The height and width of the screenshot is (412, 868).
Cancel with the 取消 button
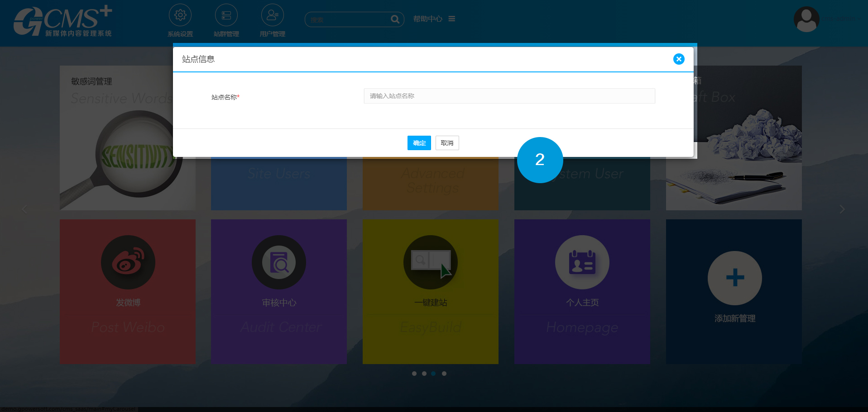[447, 143]
